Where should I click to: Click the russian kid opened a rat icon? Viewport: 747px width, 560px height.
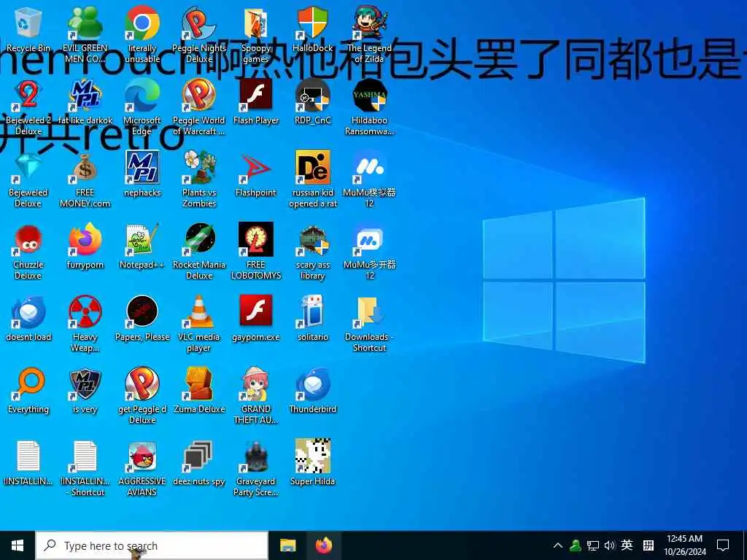312,168
